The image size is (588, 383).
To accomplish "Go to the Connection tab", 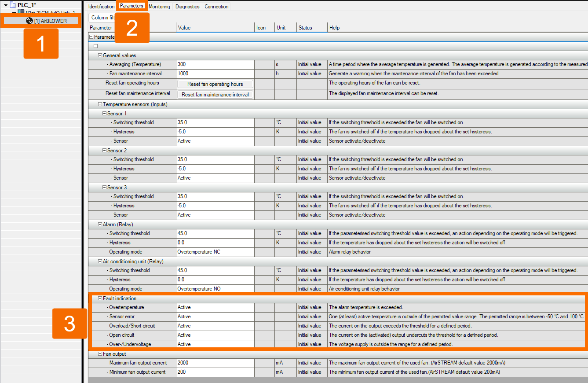I will (x=216, y=7).
